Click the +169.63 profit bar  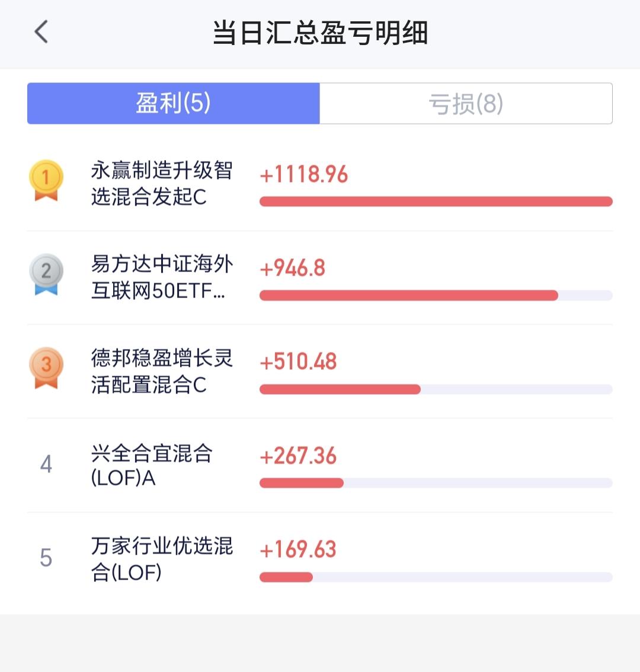(x=436, y=577)
